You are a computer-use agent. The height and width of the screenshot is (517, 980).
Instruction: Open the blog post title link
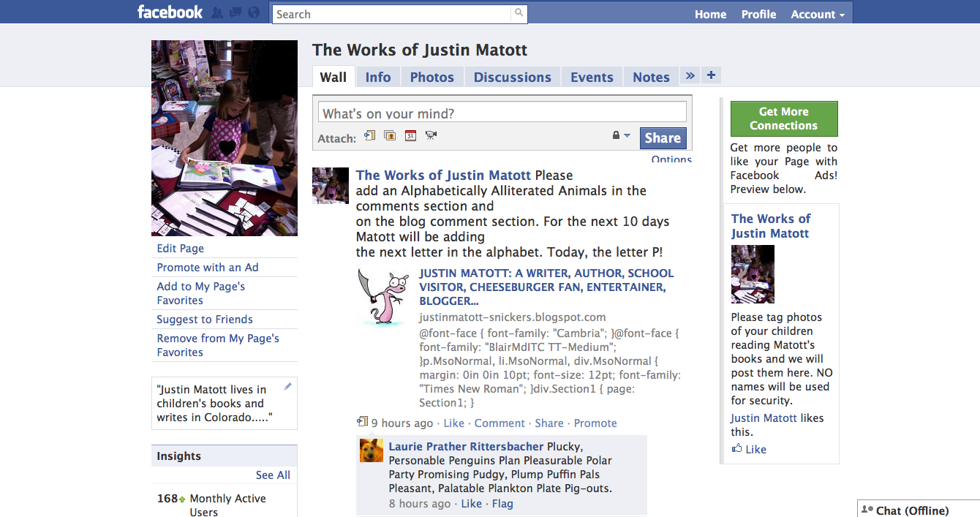[547, 287]
